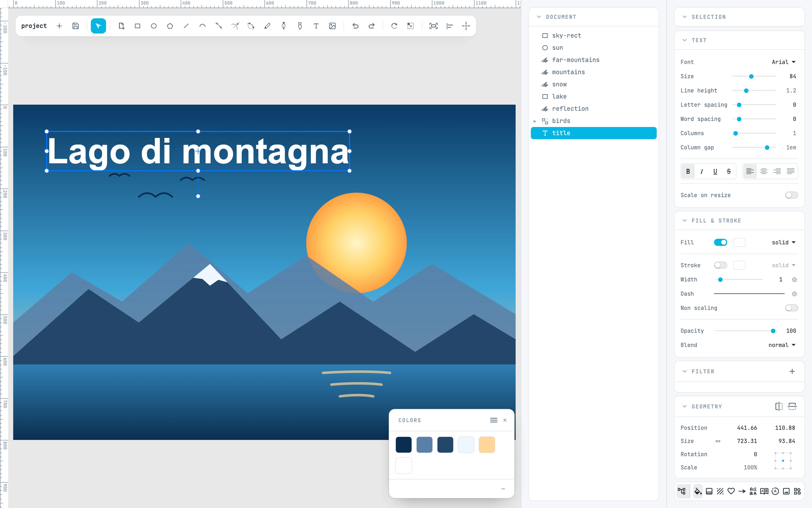The width and height of the screenshot is (812, 508).
Task: Select the Arc tool
Action: coord(202,26)
